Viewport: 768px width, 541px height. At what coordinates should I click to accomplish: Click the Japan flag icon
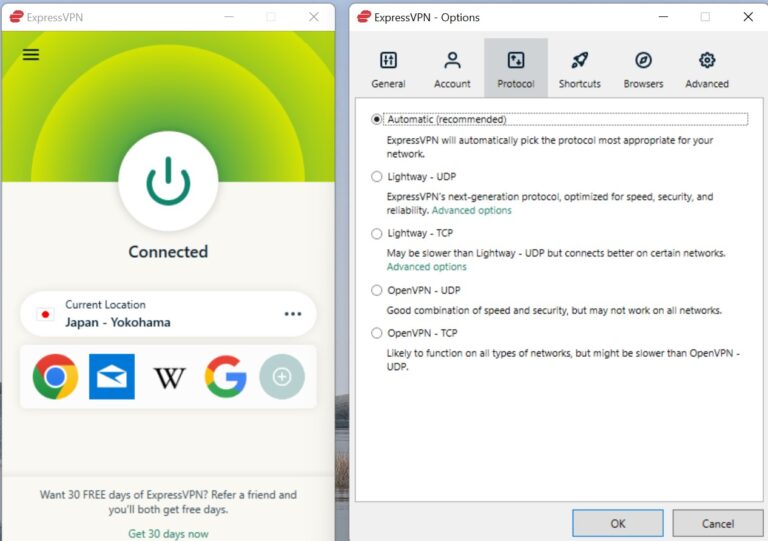(46, 314)
